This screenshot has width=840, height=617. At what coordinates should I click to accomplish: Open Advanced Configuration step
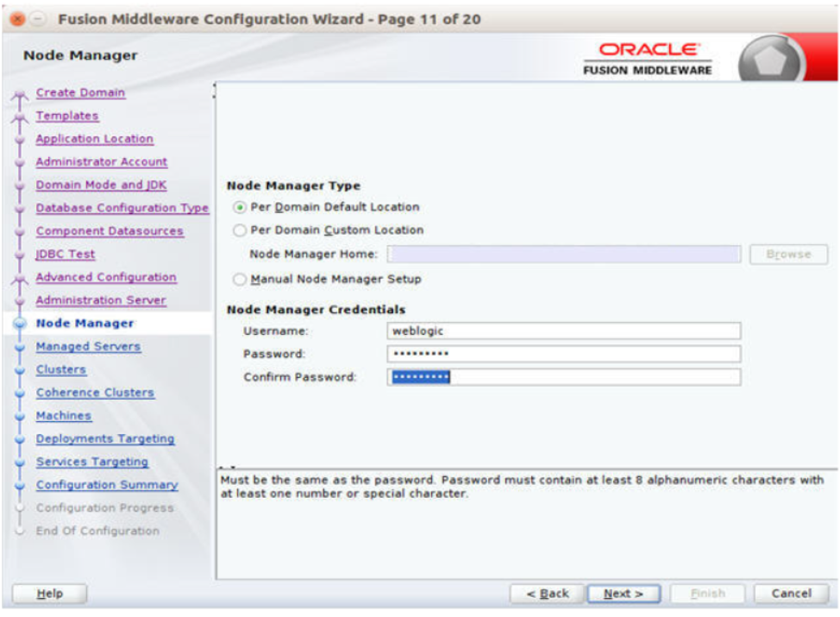(106, 277)
